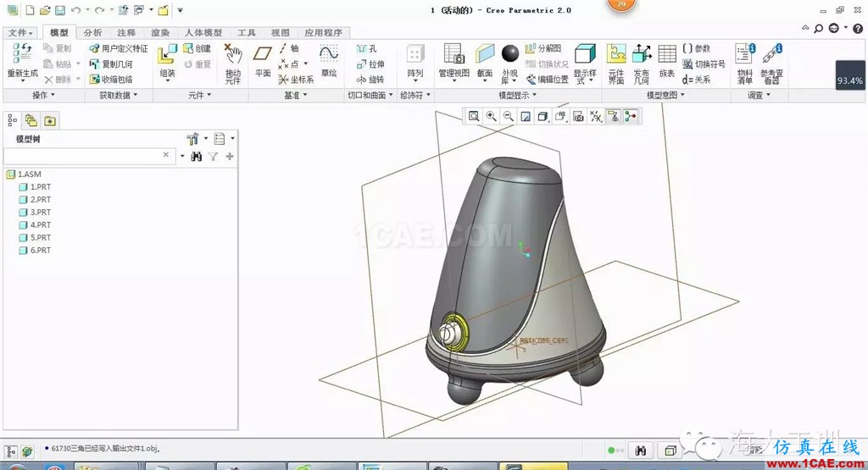This screenshot has height=470, width=868.
Task: Click the 旋转 (Revolve) tool
Action: 370,80
